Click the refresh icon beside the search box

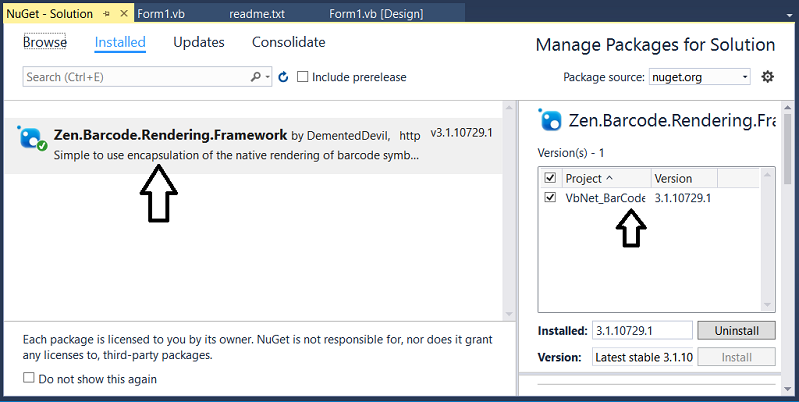tap(283, 77)
